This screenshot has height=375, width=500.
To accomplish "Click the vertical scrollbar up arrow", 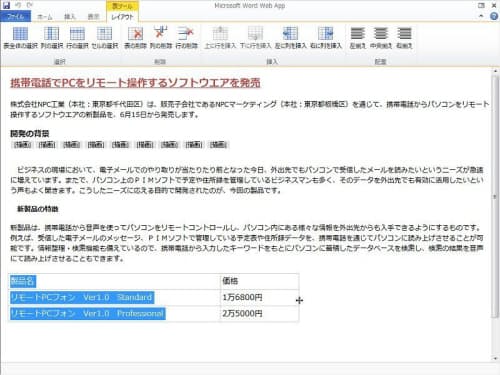I will click(x=495, y=71).
